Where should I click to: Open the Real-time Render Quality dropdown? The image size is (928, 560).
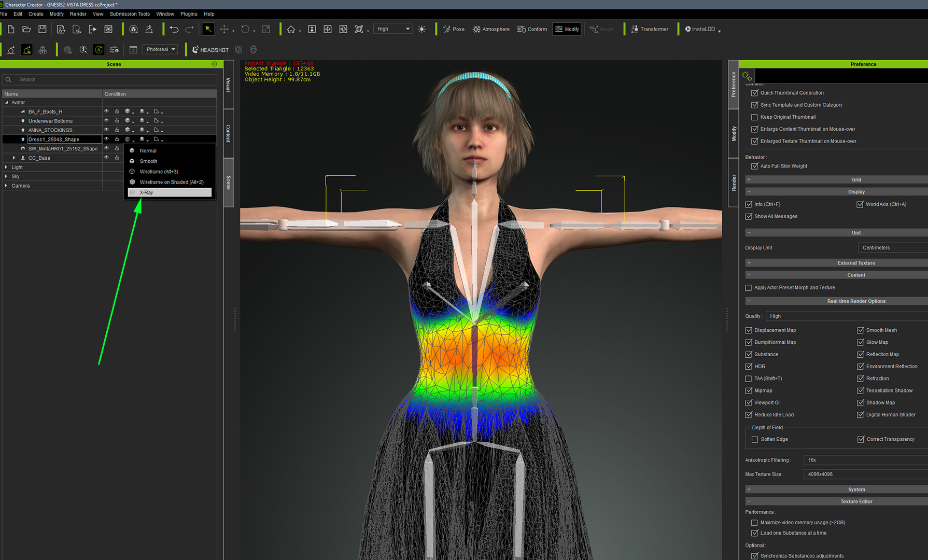coord(847,316)
